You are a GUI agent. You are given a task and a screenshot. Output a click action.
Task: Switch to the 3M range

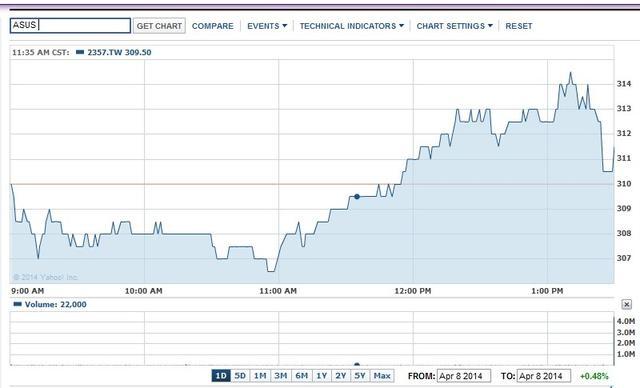[x=280, y=376]
